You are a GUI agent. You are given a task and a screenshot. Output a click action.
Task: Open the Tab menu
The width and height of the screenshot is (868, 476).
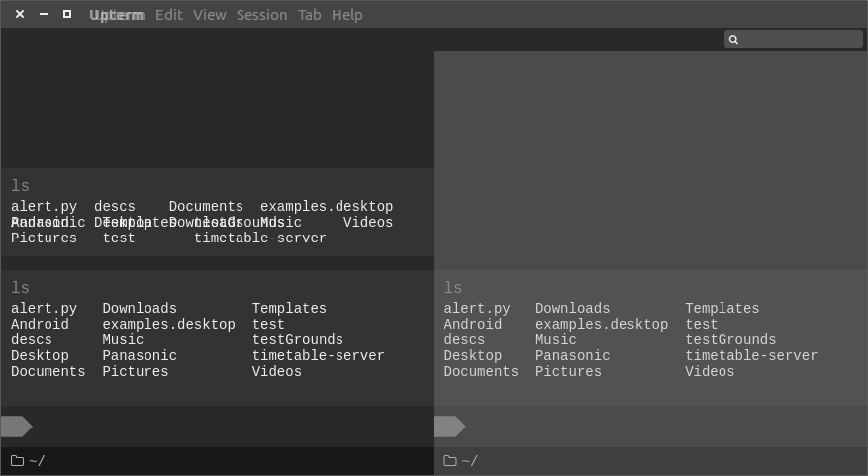(310, 15)
